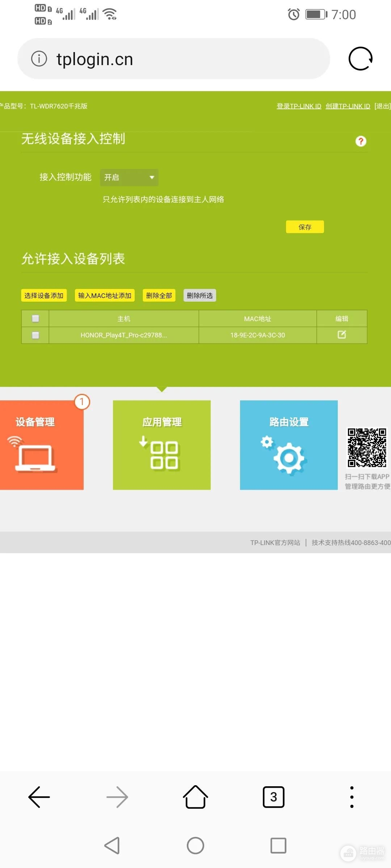Open the 登录TP-LINK ID link
The height and width of the screenshot is (868, 391).
pos(299,106)
